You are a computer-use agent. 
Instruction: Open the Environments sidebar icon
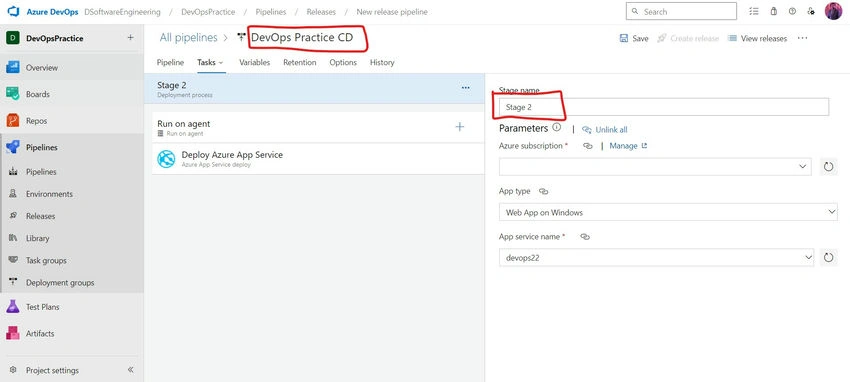[x=14, y=194]
